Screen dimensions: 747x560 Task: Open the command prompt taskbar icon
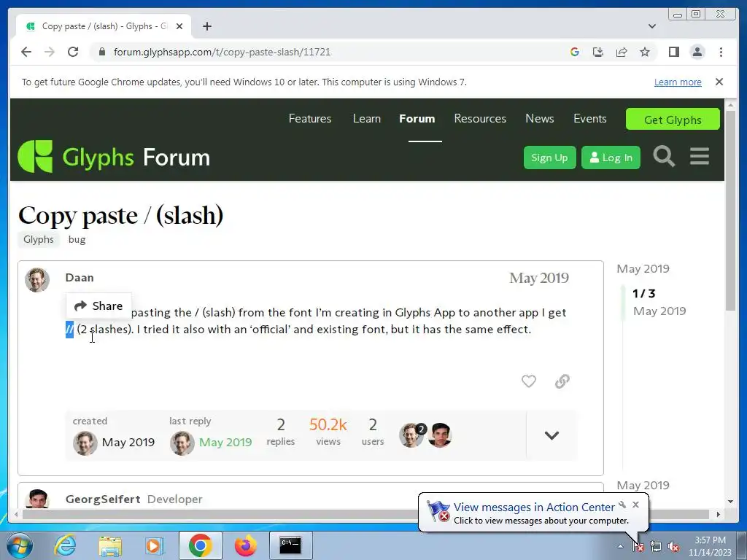[x=290, y=545]
